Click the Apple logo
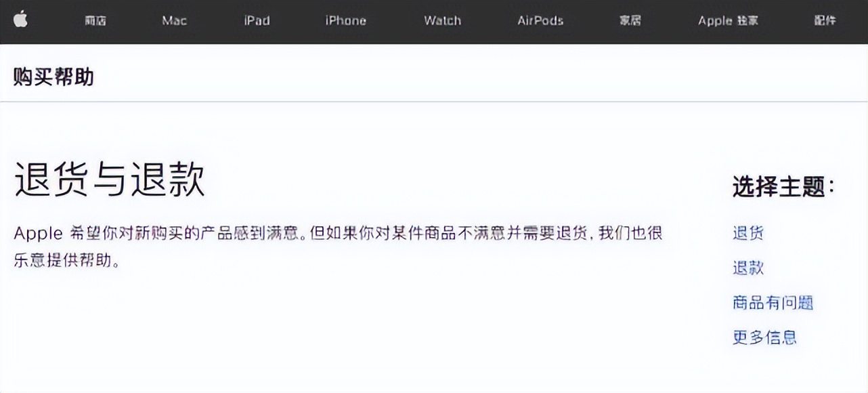Screen dimensions: 868x393 pos(22,20)
